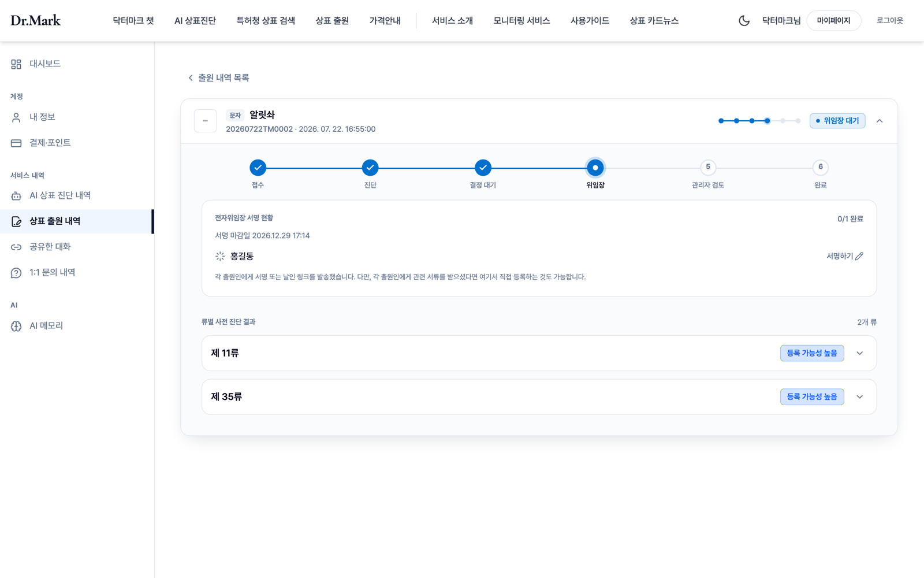Screen dimensions: 924x578
Task: Click 등록 가능성 높음 badge for 제 11류
Action: pyautogui.click(x=812, y=353)
